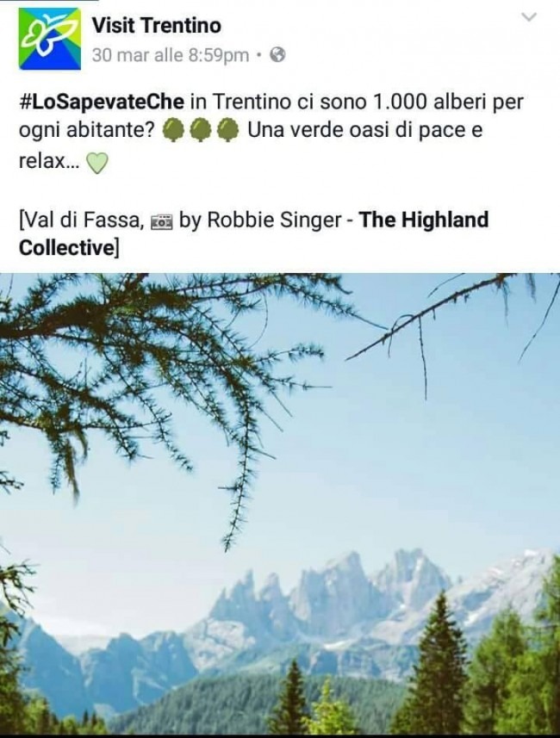
Task: Open the post options chevron menu
Action: point(530,17)
